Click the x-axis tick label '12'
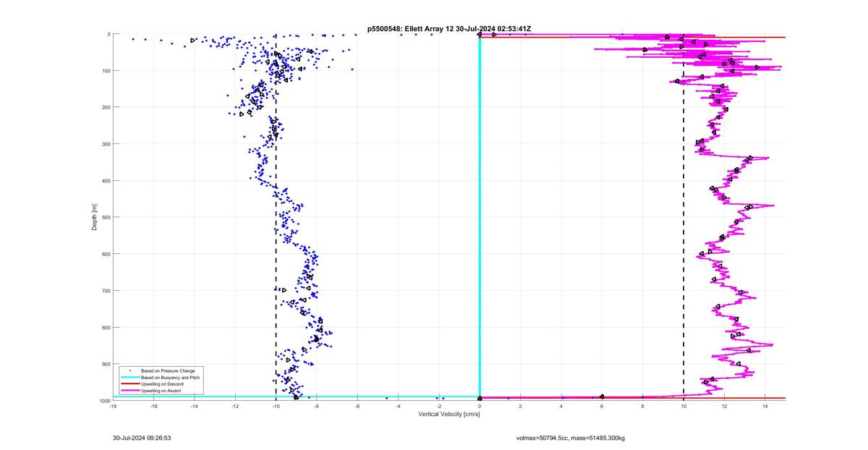 click(x=724, y=406)
